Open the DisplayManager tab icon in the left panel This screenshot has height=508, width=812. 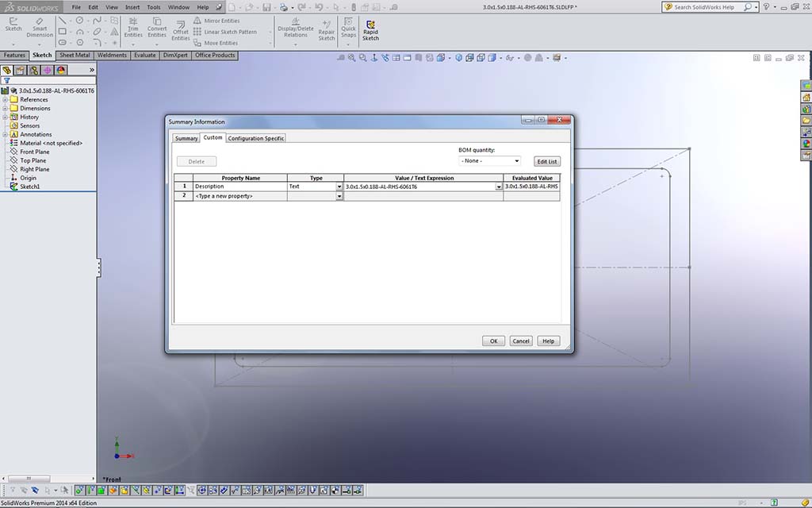coord(61,70)
